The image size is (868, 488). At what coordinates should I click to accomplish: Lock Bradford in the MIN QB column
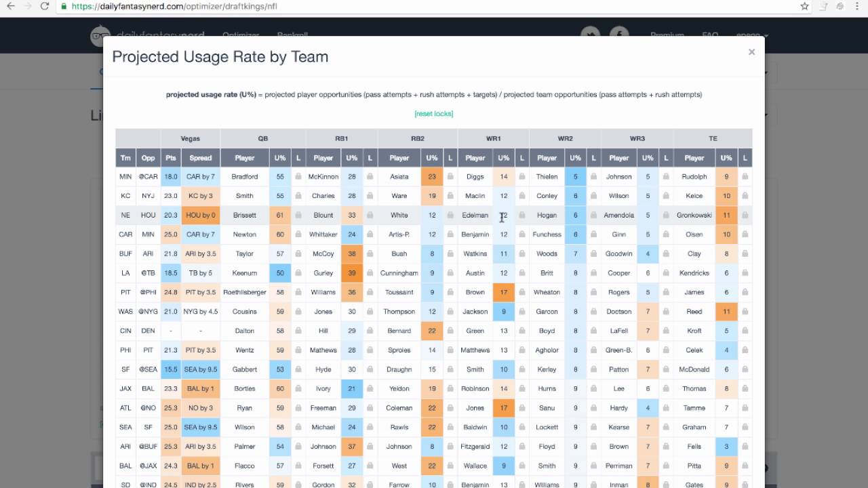coord(298,177)
